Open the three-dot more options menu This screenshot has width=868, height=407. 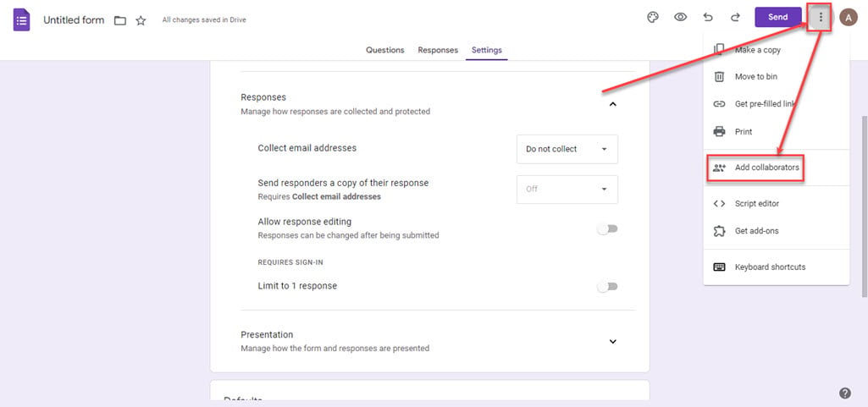(820, 17)
